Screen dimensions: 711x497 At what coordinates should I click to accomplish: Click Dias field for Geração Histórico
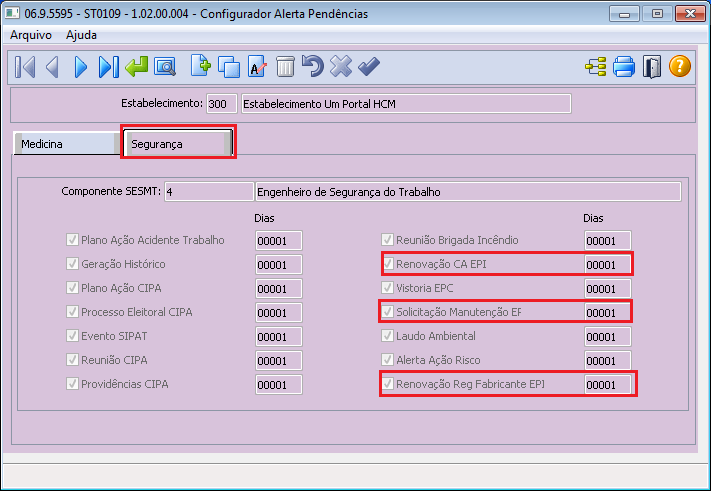278,265
